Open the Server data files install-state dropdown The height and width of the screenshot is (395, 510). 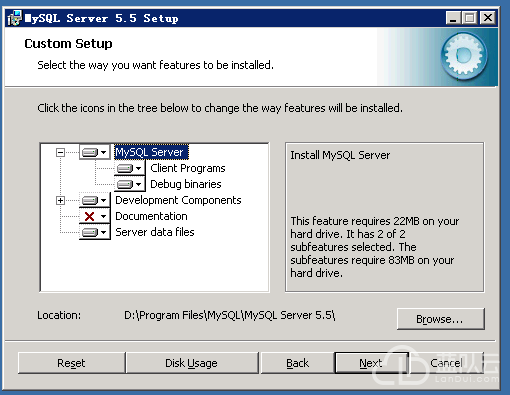(94, 232)
